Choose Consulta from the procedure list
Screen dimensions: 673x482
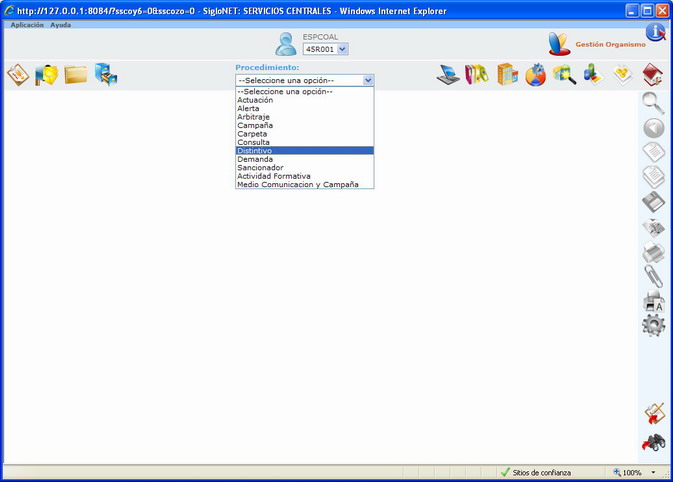click(305, 142)
